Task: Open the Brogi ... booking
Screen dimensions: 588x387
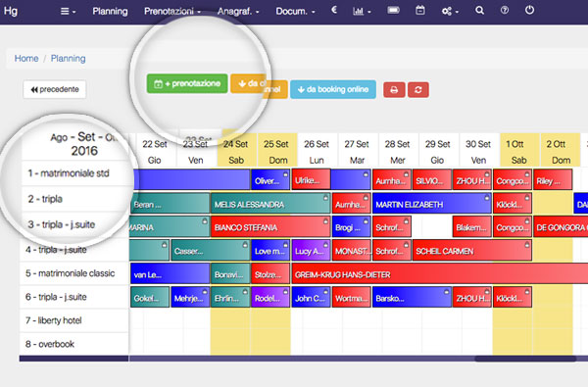Action: pos(352,227)
